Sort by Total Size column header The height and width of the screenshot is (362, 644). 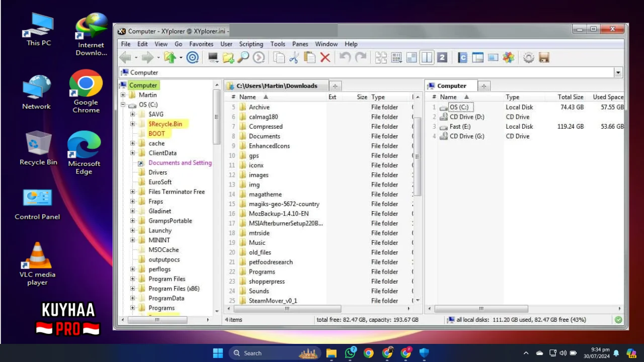(x=571, y=97)
